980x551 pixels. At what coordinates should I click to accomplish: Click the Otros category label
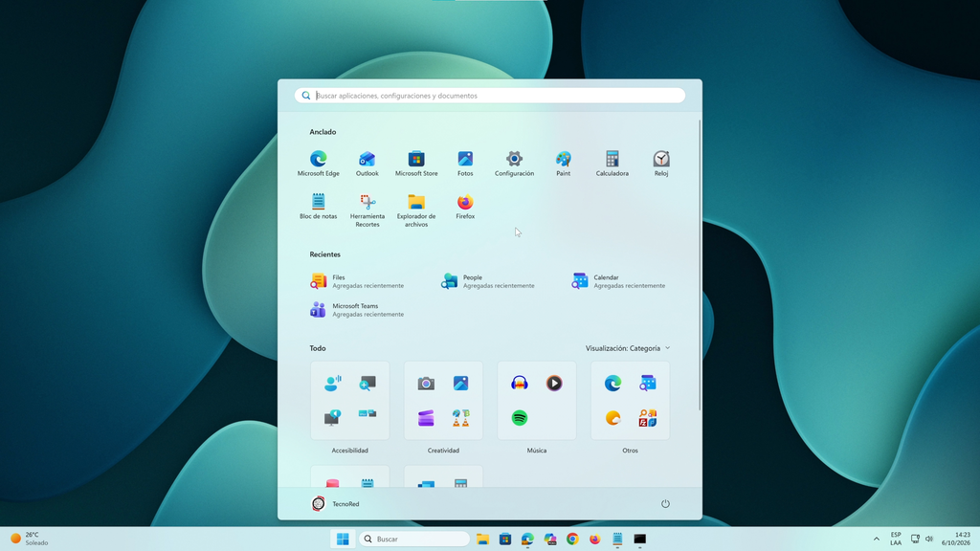[630, 451]
